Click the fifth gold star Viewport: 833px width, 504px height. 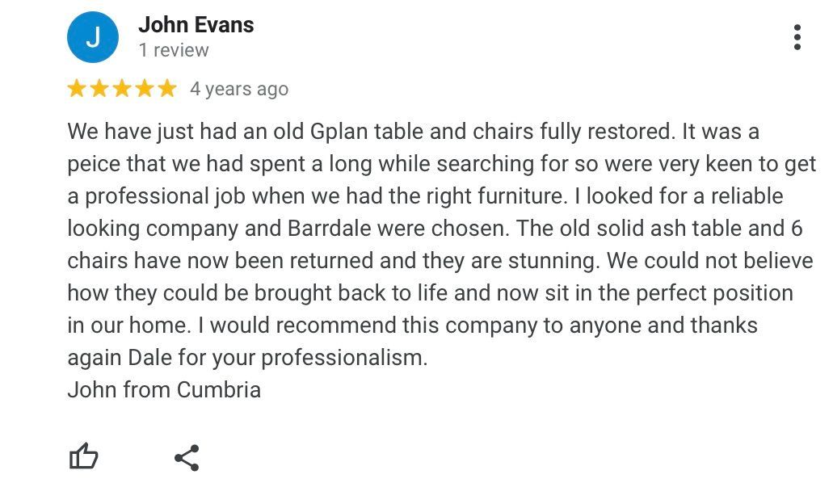(166, 89)
